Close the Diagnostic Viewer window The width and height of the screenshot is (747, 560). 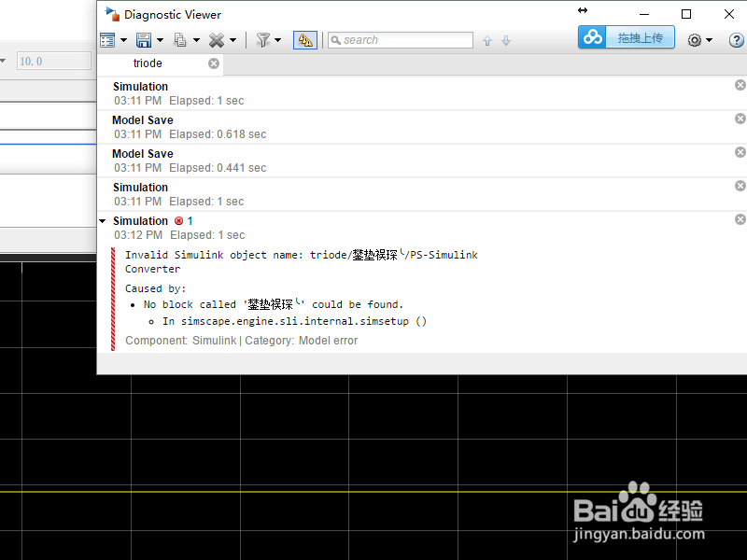729,14
